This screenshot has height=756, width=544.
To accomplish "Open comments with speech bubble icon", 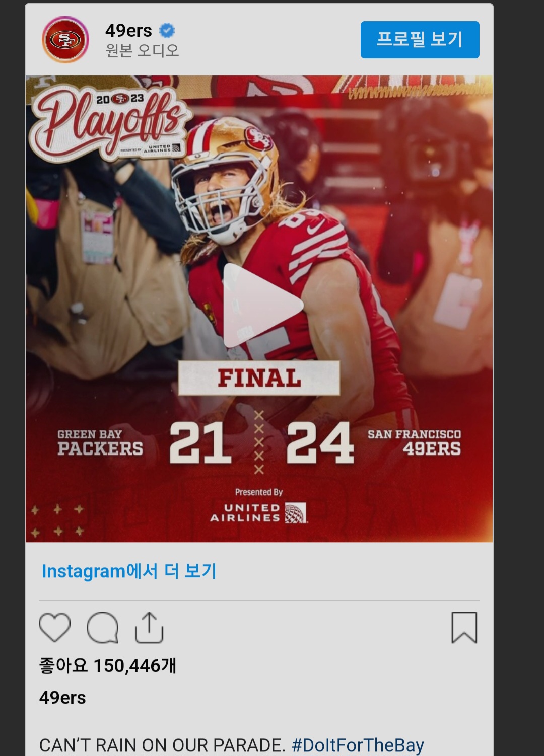I will [x=103, y=628].
